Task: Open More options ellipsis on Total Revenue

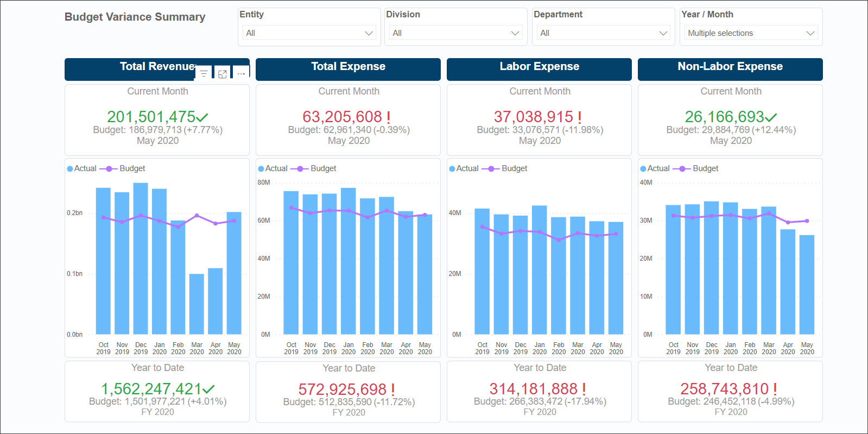Action: 241,74
